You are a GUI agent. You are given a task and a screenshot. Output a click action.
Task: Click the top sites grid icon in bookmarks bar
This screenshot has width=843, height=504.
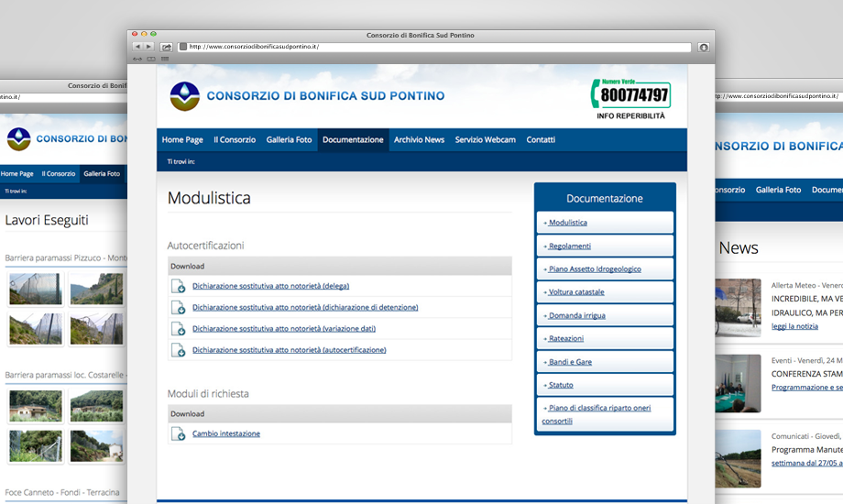[x=165, y=59]
